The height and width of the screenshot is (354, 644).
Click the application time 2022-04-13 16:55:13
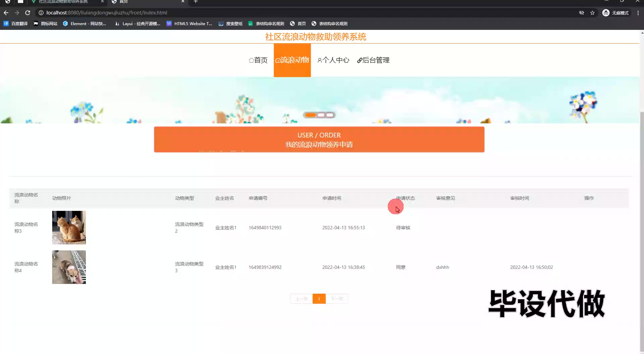coord(343,228)
